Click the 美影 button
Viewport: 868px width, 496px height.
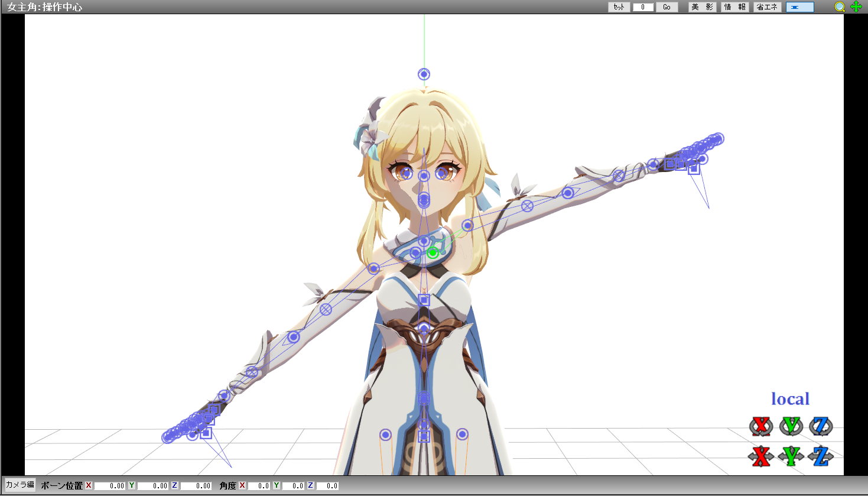[x=703, y=7]
